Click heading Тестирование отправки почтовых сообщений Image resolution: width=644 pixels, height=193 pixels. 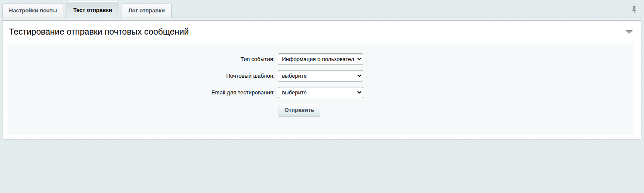pos(99,32)
